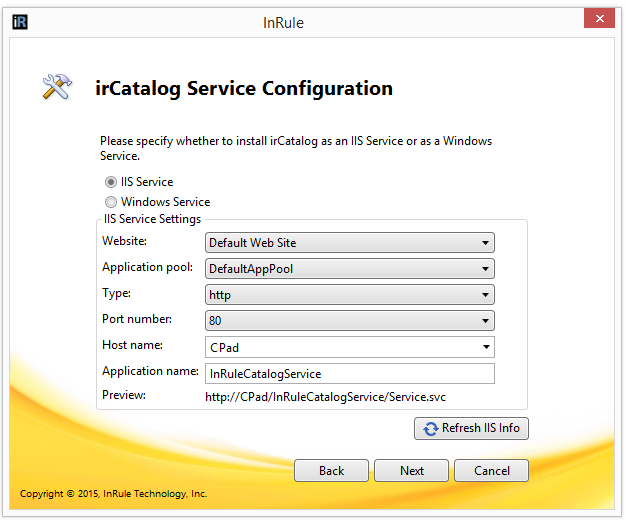Cancel the installation
The height and width of the screenshot is (524, 626).
491,471
